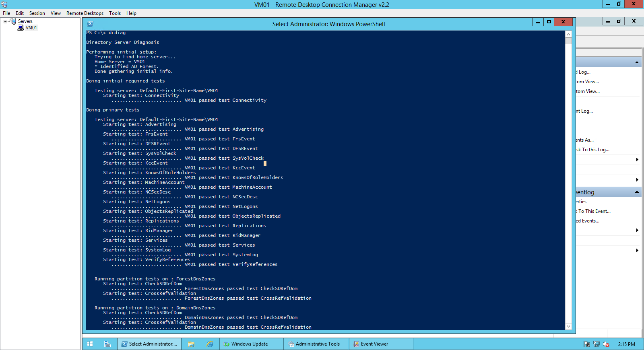Click PowerShell scrollbar down arrow
Screen dimensions: 644x350
pos(568,326)
